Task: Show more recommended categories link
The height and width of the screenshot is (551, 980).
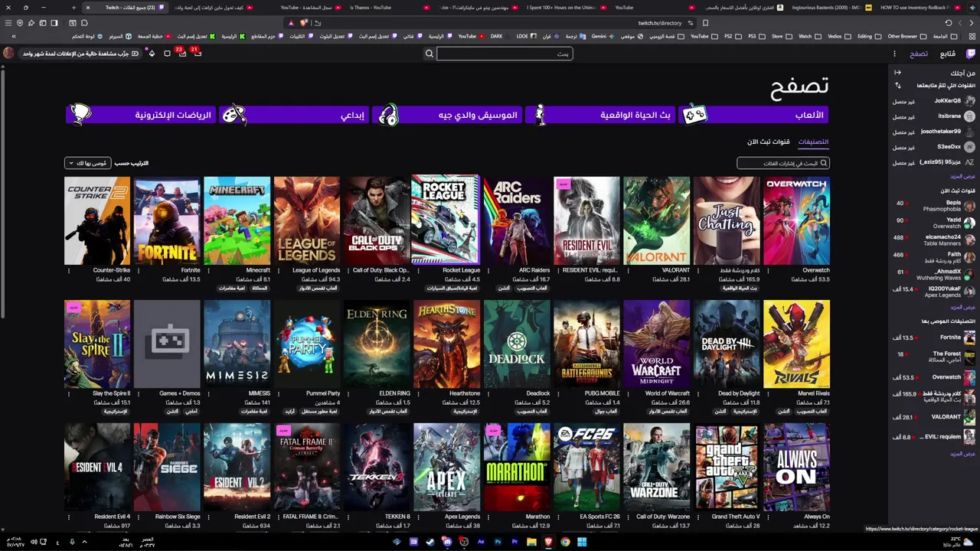Action: (x=962, y=453)
